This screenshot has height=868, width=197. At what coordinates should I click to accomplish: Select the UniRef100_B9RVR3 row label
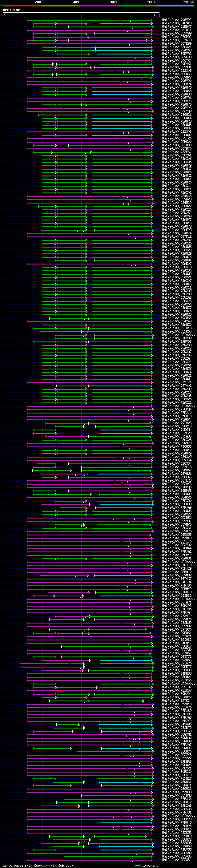[x=177, y=54]
